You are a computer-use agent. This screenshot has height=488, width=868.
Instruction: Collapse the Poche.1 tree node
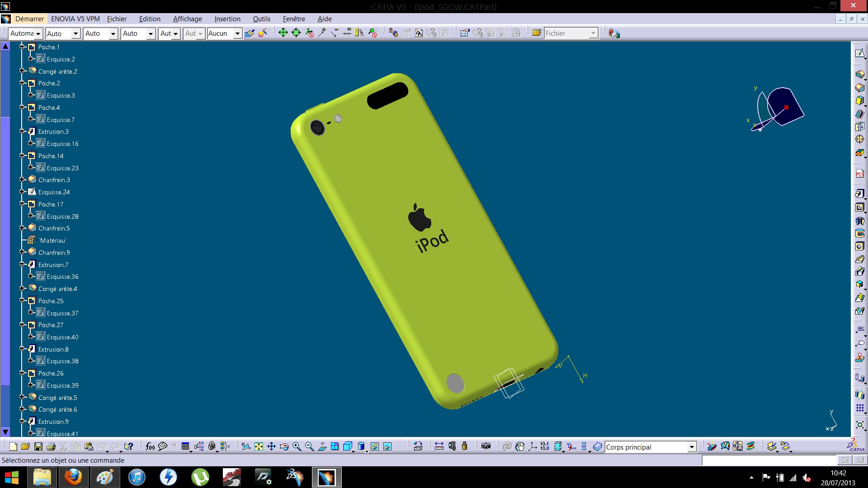click(22, 47)
